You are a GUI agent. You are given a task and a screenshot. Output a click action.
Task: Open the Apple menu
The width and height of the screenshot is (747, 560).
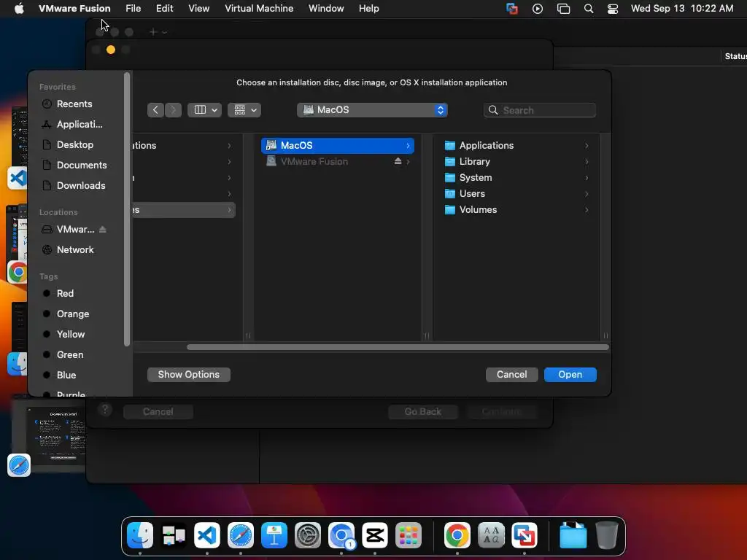pos(19,9)
